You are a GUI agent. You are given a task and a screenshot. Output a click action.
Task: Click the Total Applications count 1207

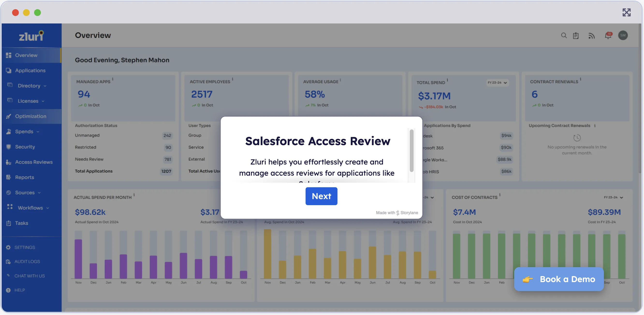(x=166, y=171)
